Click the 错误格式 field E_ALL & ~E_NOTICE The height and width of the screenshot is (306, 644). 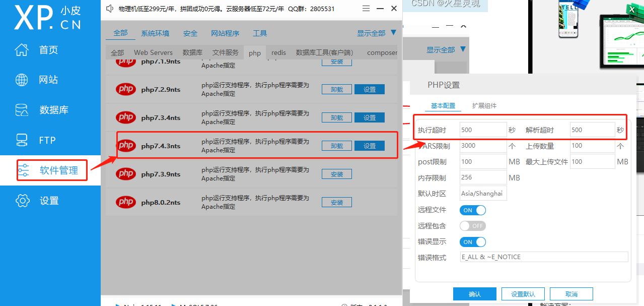click(x=544, y=257)
